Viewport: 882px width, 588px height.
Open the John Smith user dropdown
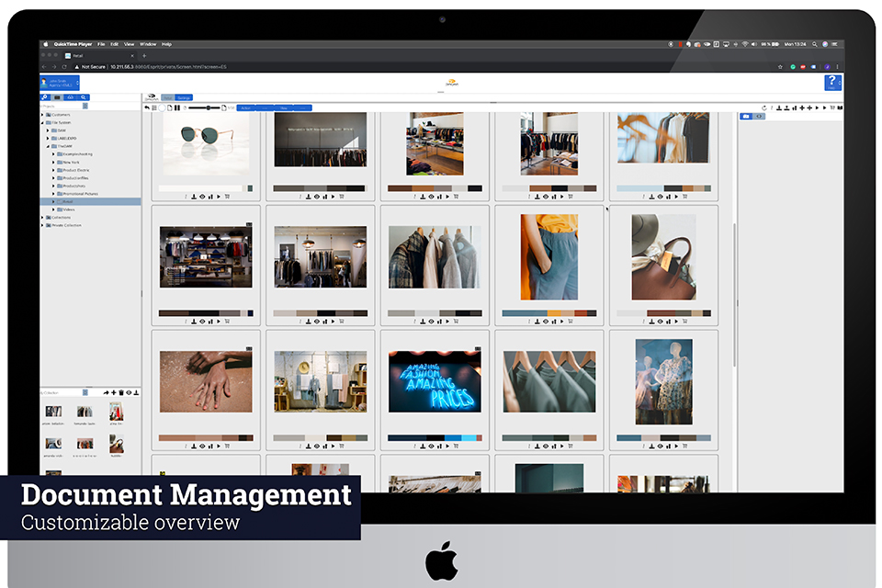[60, 83]
